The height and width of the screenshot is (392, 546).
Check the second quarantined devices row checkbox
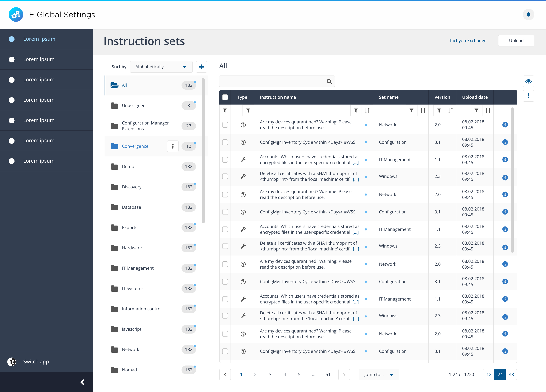[225, 194]
